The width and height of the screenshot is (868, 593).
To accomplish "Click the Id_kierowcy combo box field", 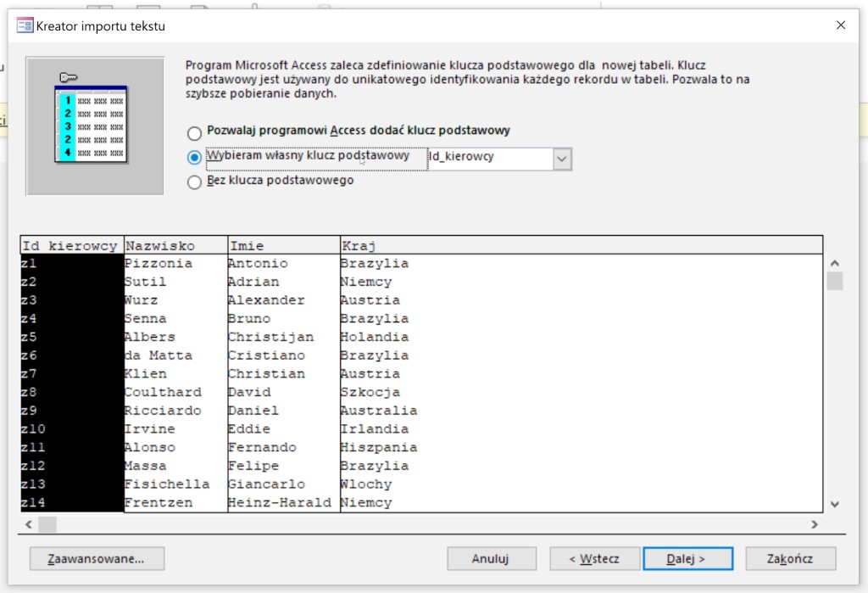I will coord(489,159).
